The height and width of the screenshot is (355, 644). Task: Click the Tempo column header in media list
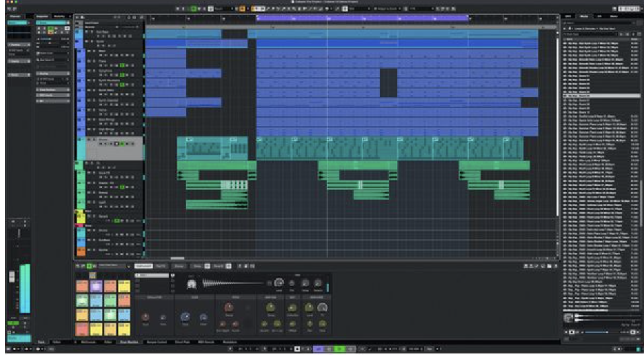pos(635,40)
